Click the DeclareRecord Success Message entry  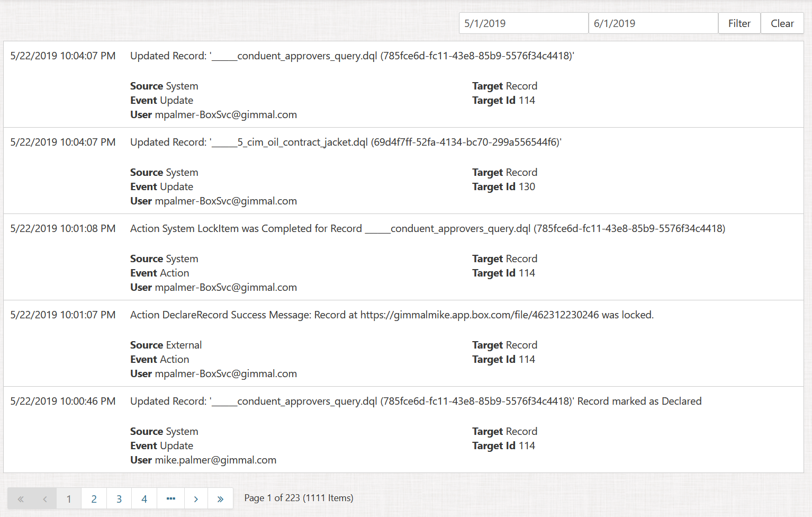[x=392, y=315]
